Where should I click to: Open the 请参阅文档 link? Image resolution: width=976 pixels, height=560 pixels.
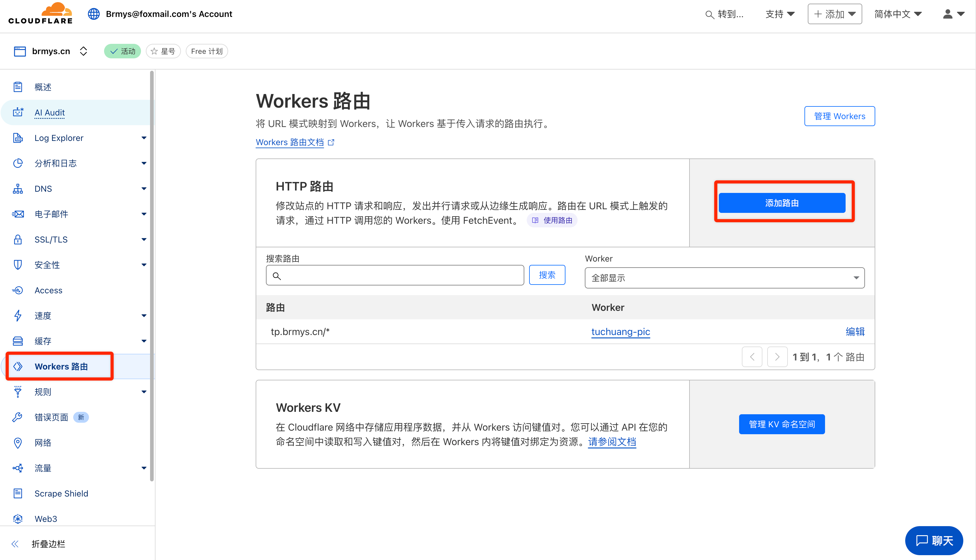click(x=612, y=441)
